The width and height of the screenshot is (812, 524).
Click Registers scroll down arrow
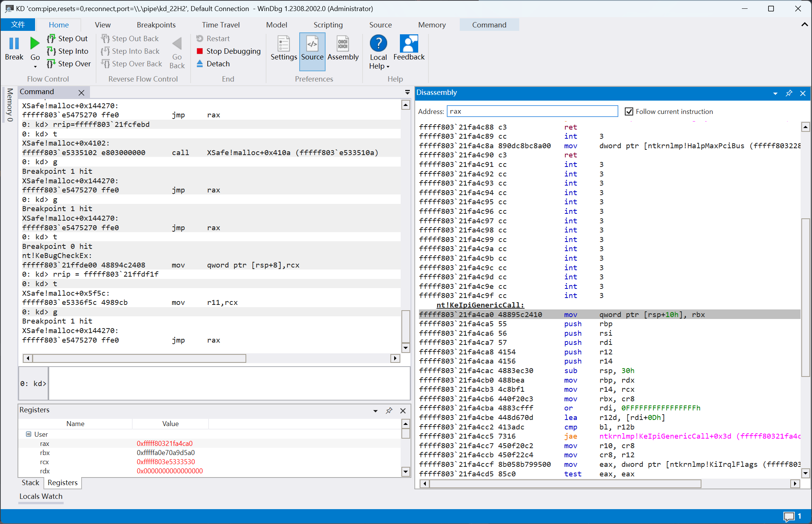406,471
